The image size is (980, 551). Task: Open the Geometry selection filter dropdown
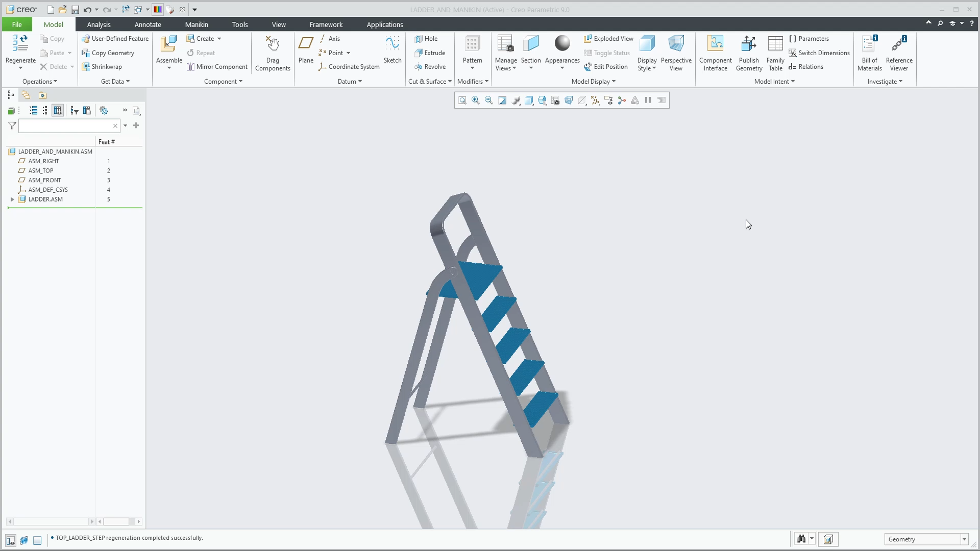pyautogui.click(x=964, y=539)
